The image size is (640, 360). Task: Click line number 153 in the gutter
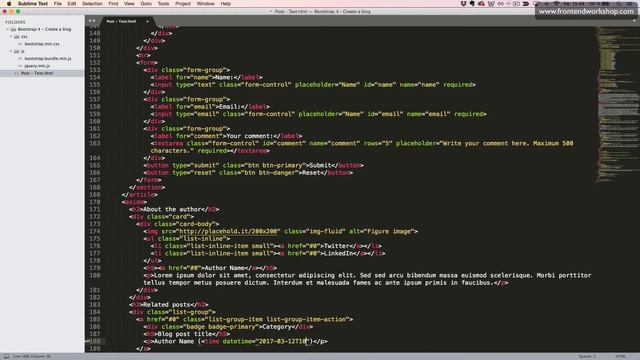pos(95,70)
